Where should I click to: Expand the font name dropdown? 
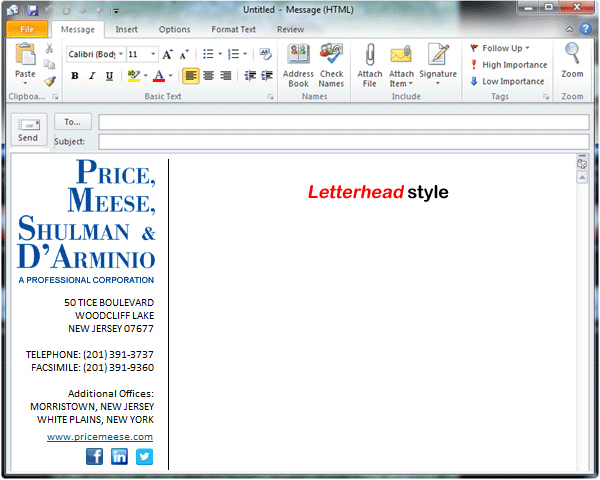(120, 54)
